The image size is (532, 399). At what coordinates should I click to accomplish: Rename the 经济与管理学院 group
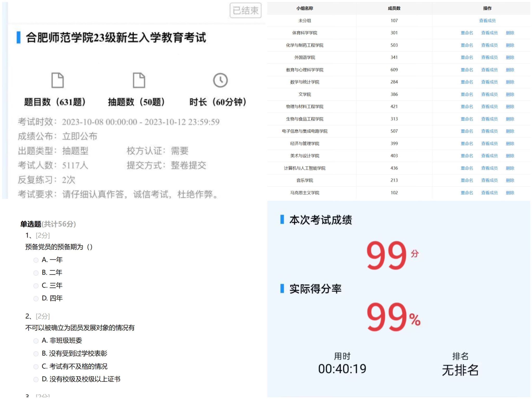pos(467,143)
